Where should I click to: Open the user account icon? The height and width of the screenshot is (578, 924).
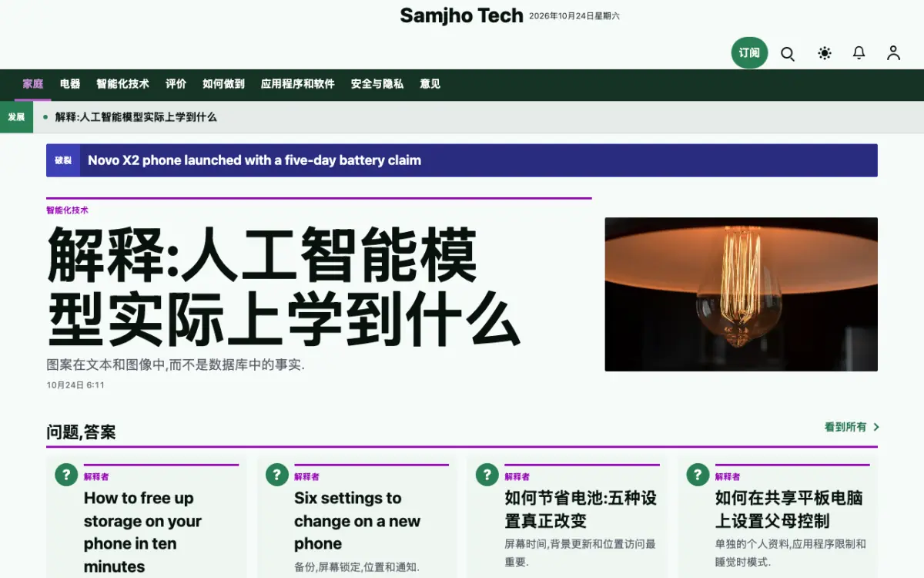[893, 53]
